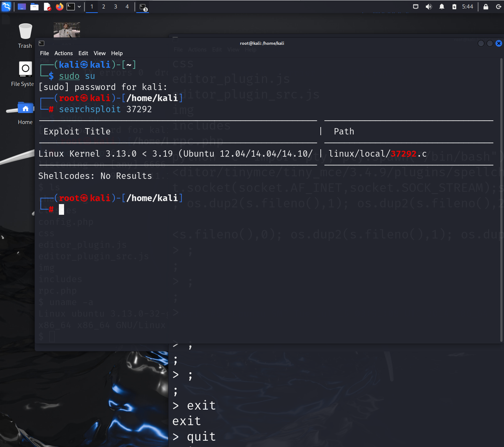Click '> exit' line in background terminal
504x447 pixels.
(194, 406)
